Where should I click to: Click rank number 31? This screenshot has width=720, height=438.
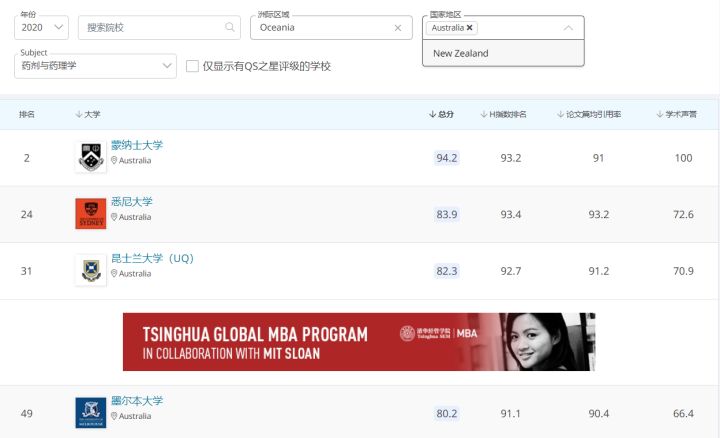point(27,271)
